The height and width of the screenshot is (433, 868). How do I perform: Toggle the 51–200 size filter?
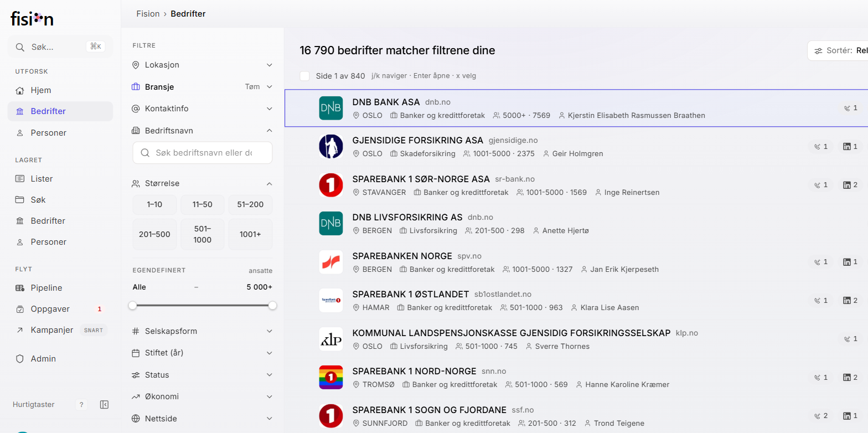coord(250,205)
